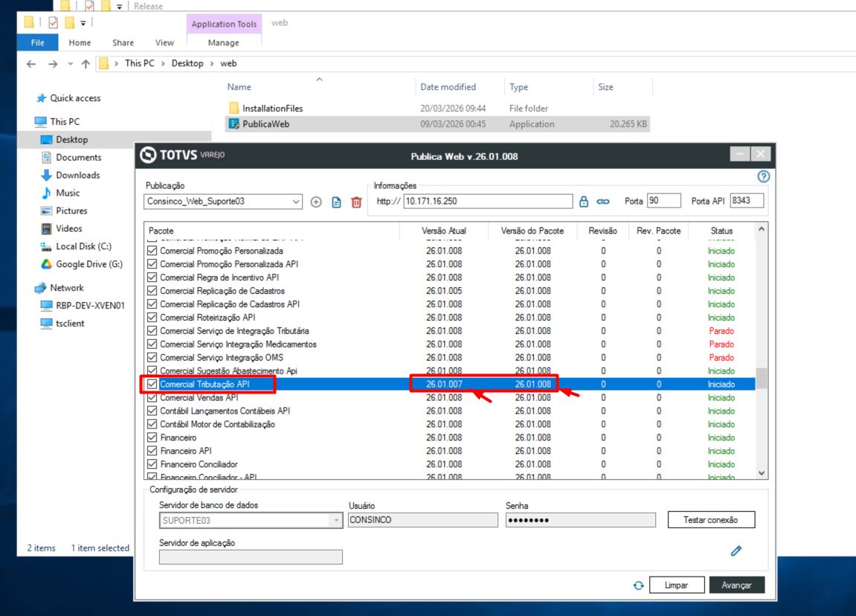The height and width of the screenshot is (616, 856).
Task: Click Testar conexão button
Action: point(711,520)
